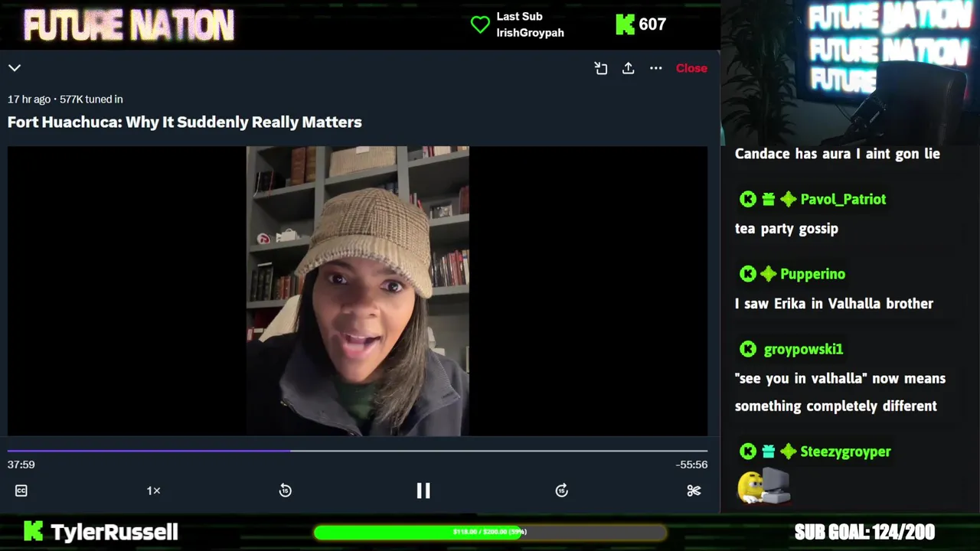980x551 pixels.
Task: Share the broadcast with the upload icon
Action: pos(628,68)
